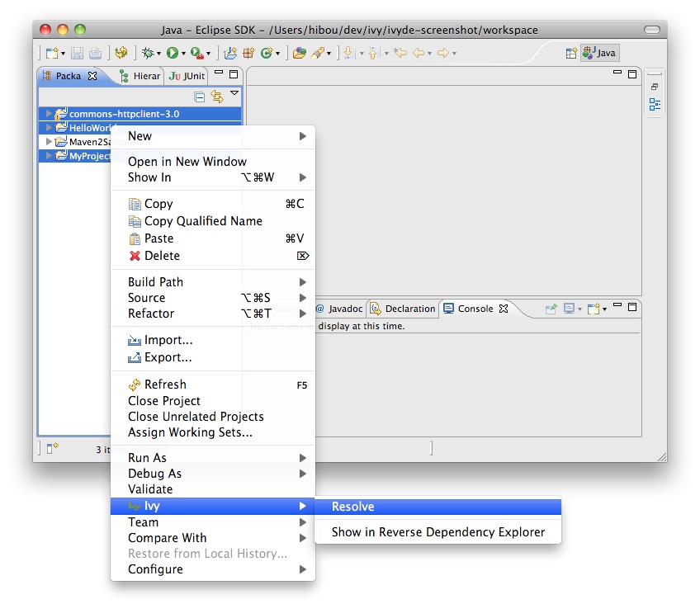This screenshot has height=604, width=700.
Task: Open the Run toolbar dropdown arrow
Action: click(x=183, y=54)
